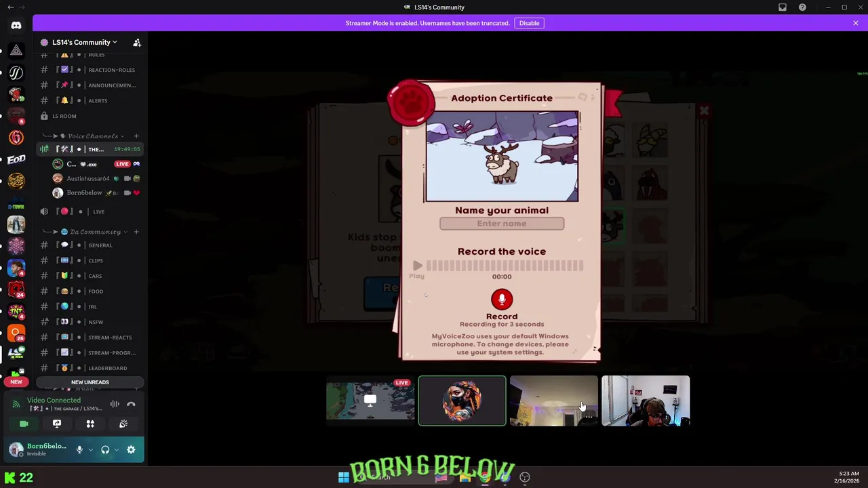Click the invite people icon

[x=137, y=42]
